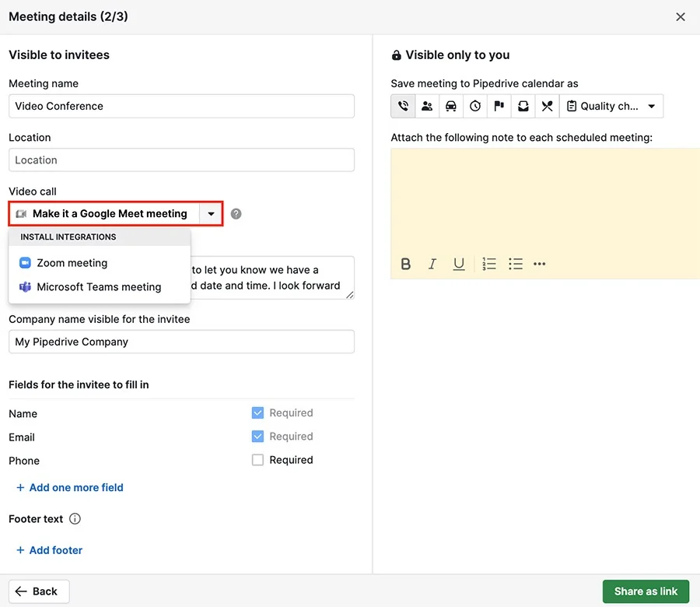Click into the Location input field
700x607 pixels.
182,160
